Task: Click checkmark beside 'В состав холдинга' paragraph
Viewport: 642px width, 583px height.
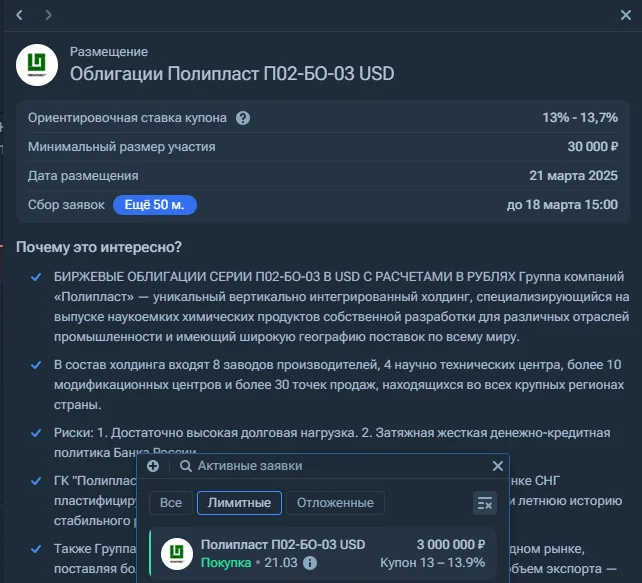Action: tap(36, 365)
